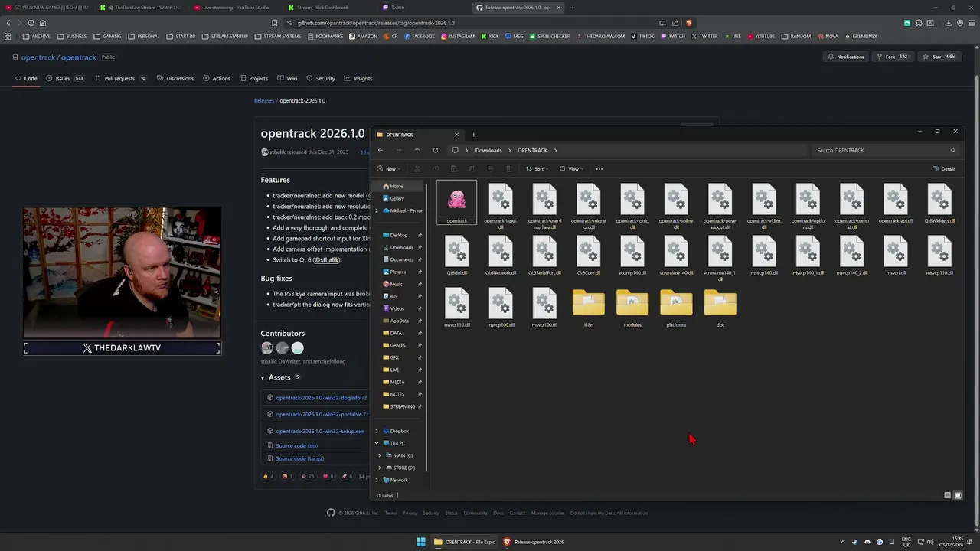This screenshot has height=551, width=980.
Task: Collapse the This PC tree node
Action: 377,443
